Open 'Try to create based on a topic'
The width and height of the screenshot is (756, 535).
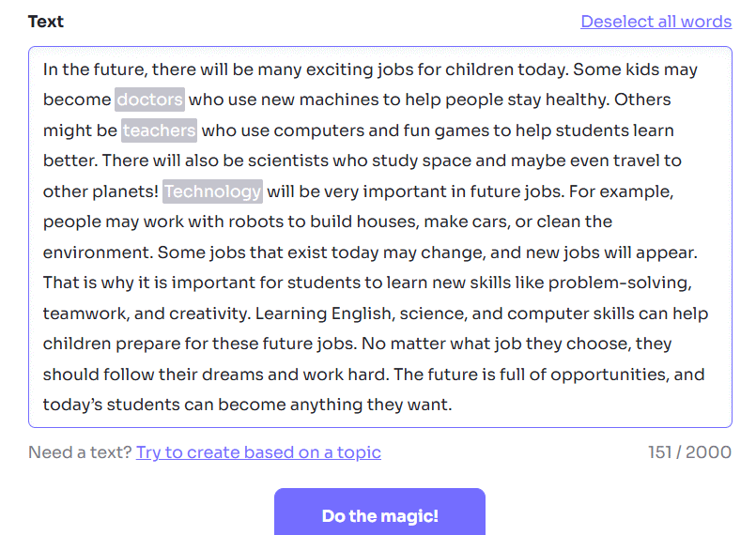tap(258, 452)
